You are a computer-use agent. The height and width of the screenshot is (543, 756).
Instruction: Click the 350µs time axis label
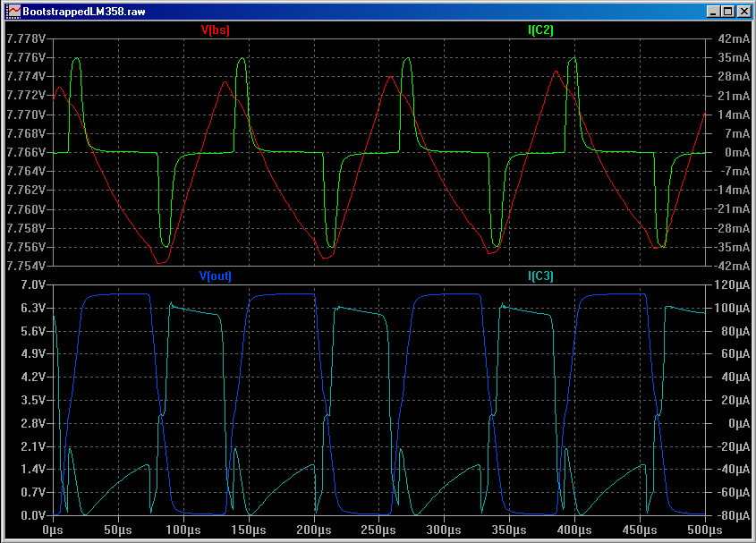pos(510,530)
